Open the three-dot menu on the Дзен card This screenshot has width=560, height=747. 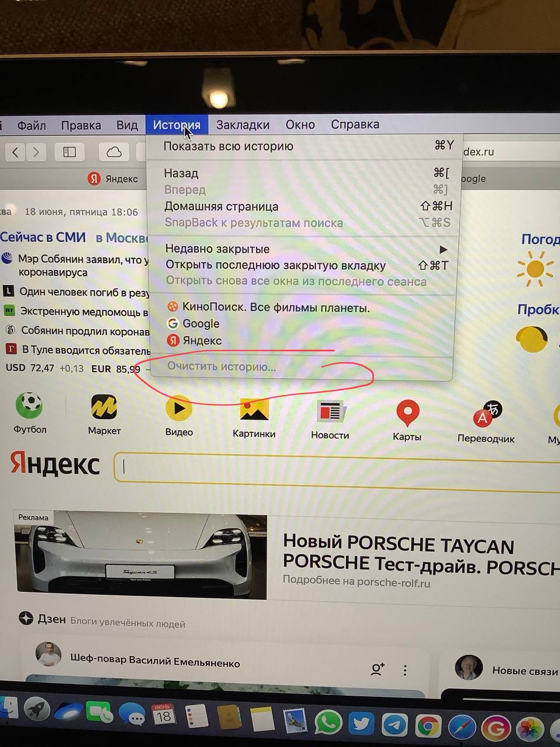[x=405, y=670]
